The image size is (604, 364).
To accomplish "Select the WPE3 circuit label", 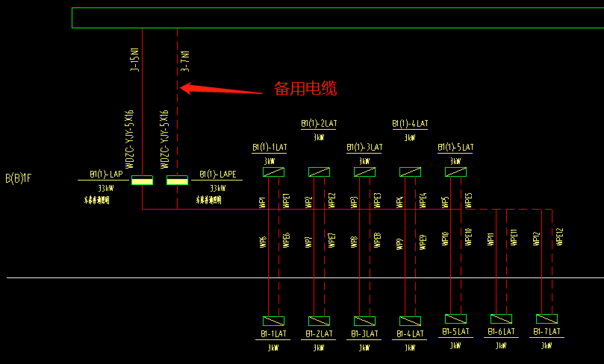I will click(x=377, y=201).
